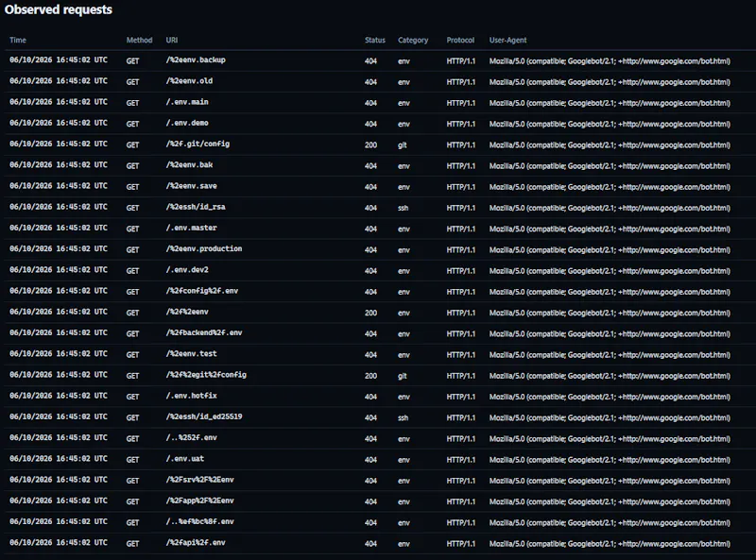Select the URI /%2eenv.bak

pos(189,165)
